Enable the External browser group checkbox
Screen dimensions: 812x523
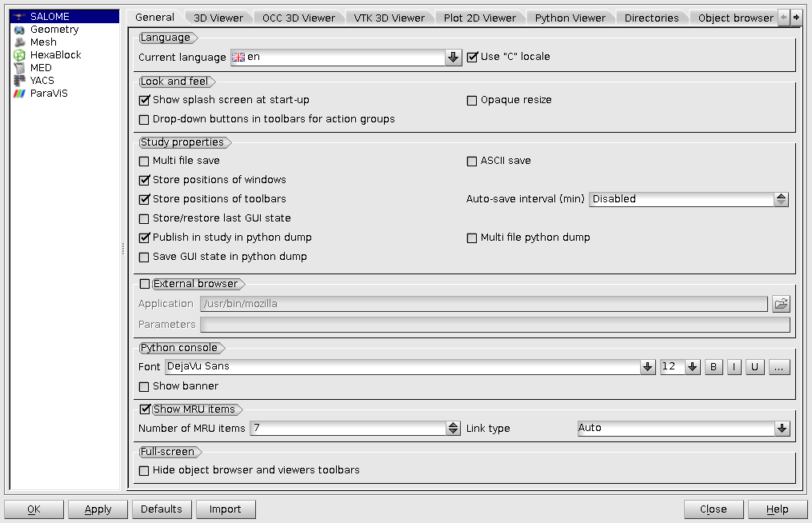[x=145, y=284]
